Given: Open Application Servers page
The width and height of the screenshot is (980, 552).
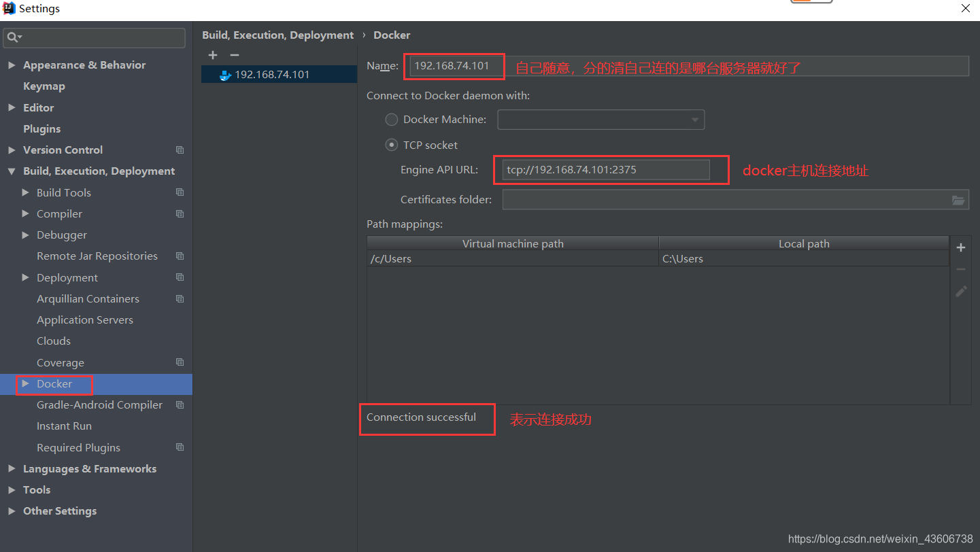Looking at the screenshot, I should 85,320.
